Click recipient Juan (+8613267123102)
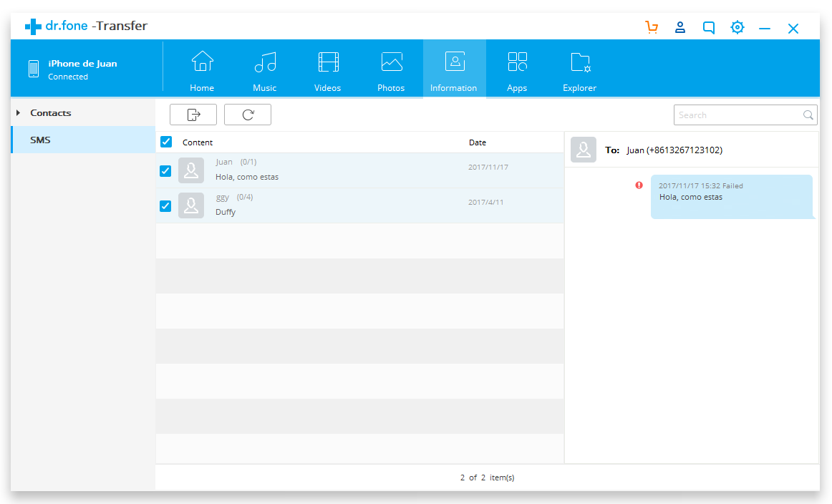Viewport: 832px width, 504px height. click(674, 150)
